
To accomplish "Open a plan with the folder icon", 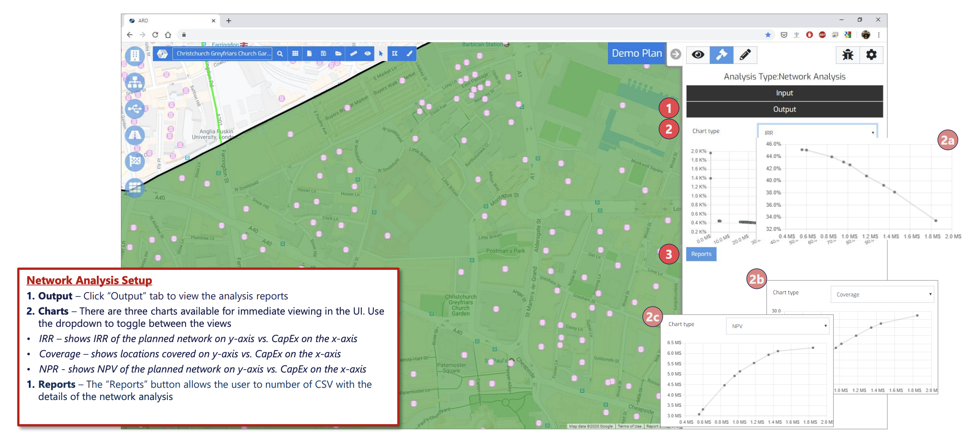I will 338,54.
